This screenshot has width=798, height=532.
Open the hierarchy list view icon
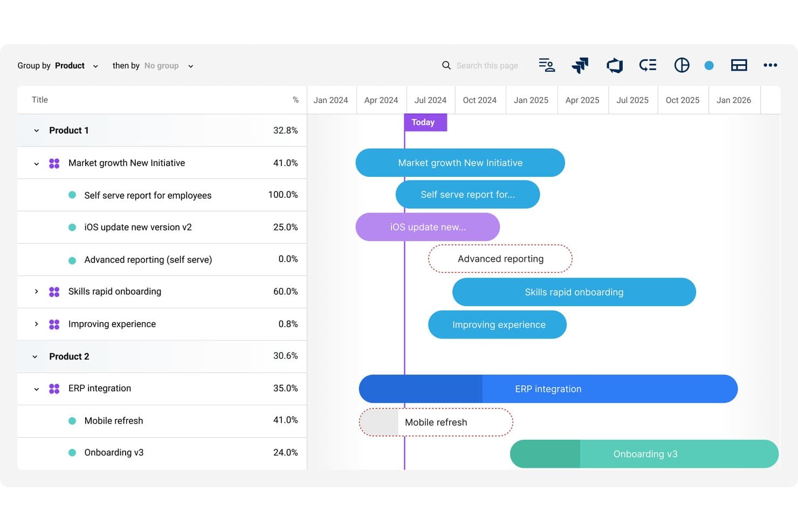pos(648,65)
